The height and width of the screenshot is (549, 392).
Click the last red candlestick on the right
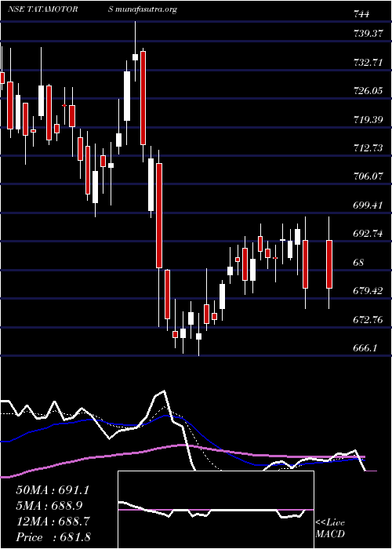click(329, 264)
